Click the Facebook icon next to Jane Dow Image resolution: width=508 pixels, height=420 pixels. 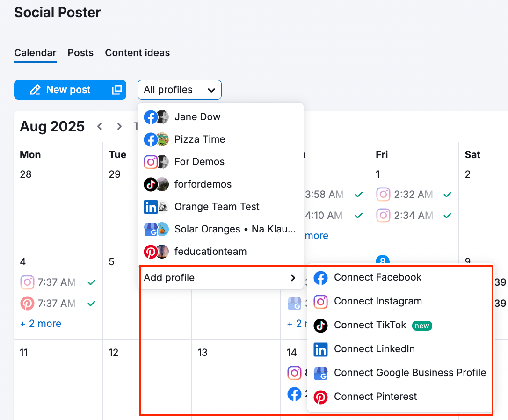click(x=150, y=117)
